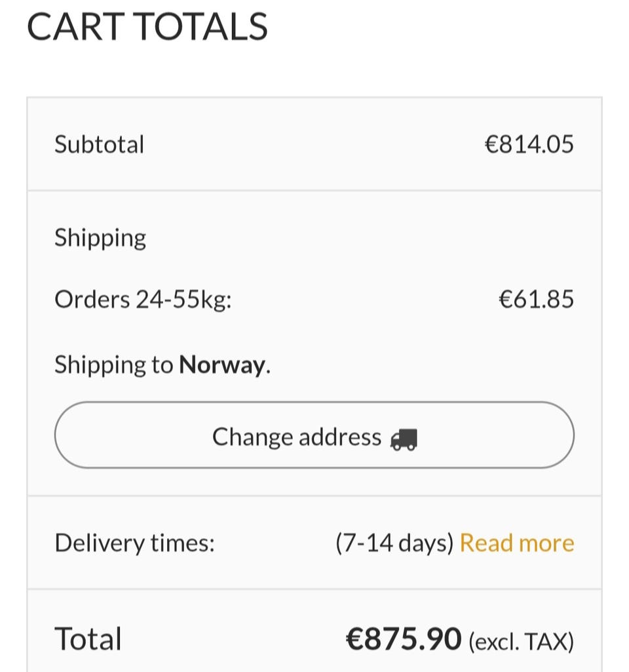This screenshot has width=629, height=672.
Task: Click the €814.05 subtotal amount
Action: (529, 144)
